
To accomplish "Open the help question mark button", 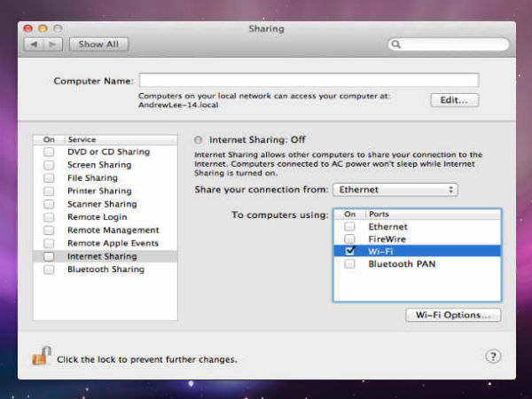I will tap(493, 356).
